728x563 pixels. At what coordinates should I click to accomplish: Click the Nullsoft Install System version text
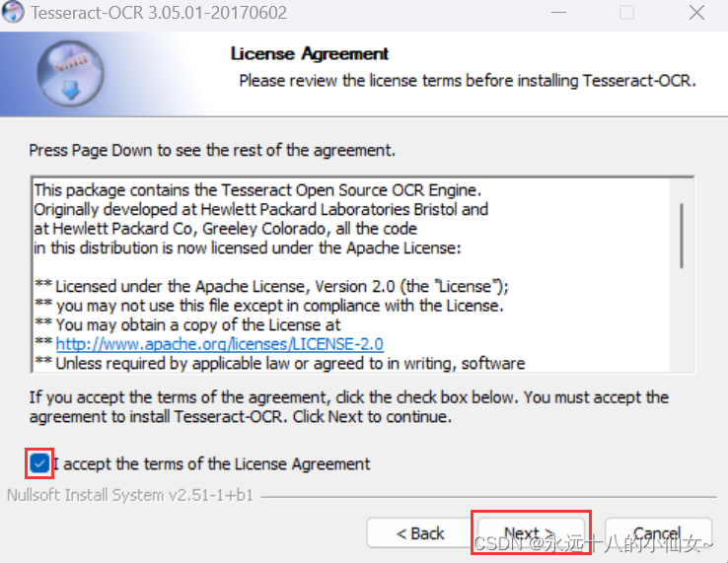tap(129, 495)
